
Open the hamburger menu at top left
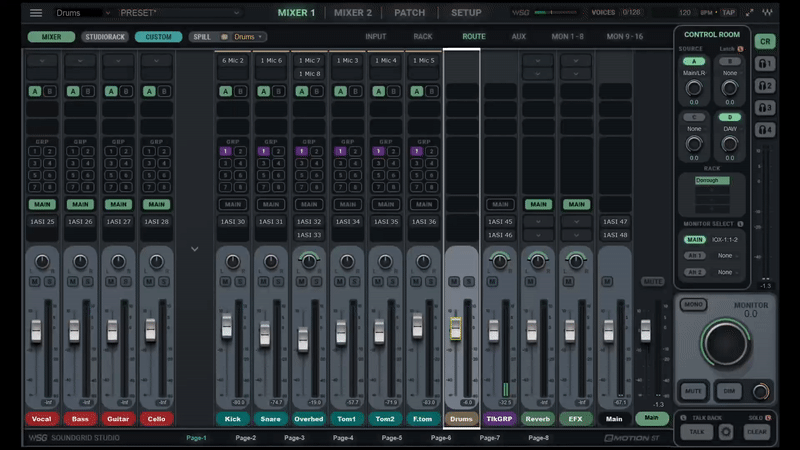[36, 13]
